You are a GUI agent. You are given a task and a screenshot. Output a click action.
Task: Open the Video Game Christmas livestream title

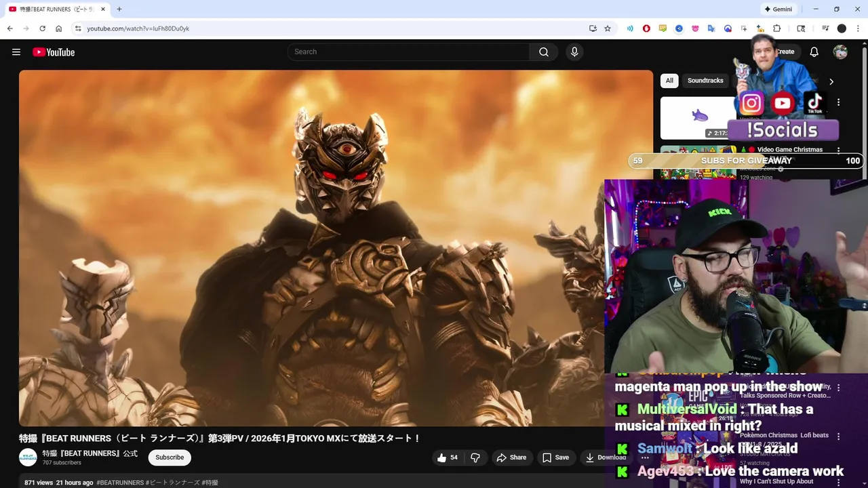coord(790,150)
